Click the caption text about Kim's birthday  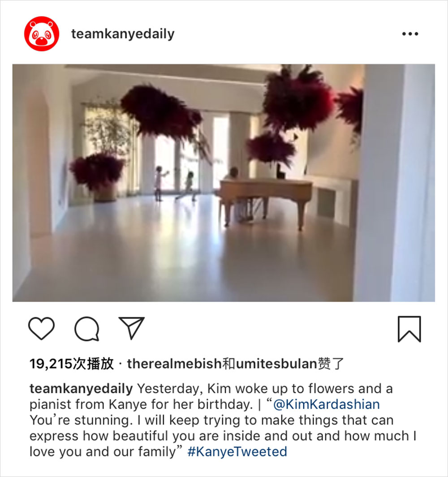[223, 420]
